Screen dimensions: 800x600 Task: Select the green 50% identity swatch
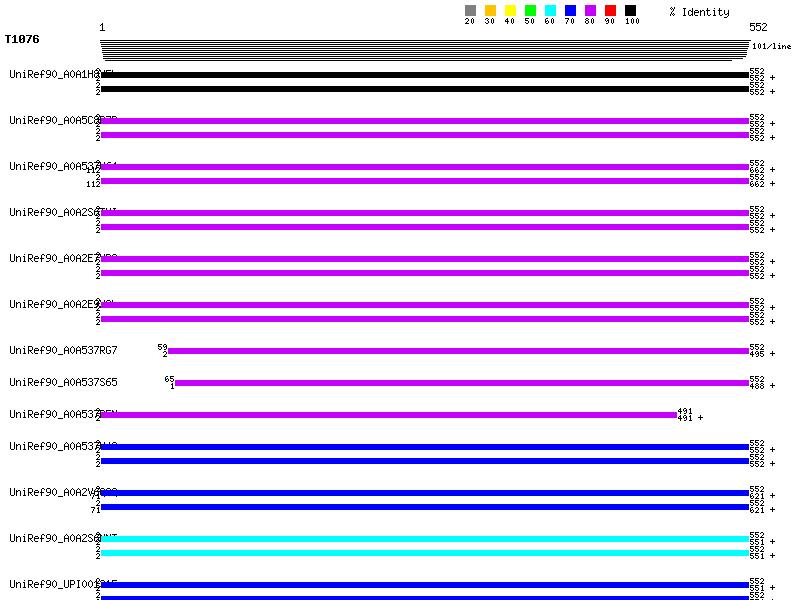pyautogui.click(x=530, y=11)
